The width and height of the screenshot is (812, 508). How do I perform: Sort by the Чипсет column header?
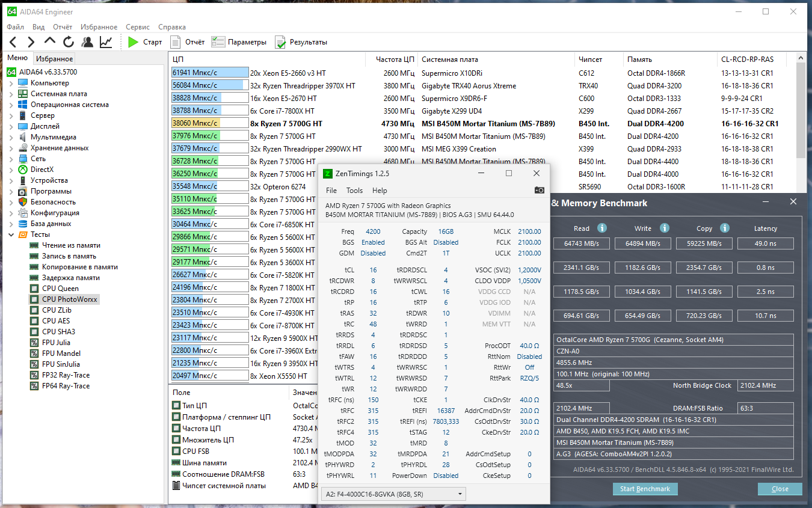click(x=599, y=60)
